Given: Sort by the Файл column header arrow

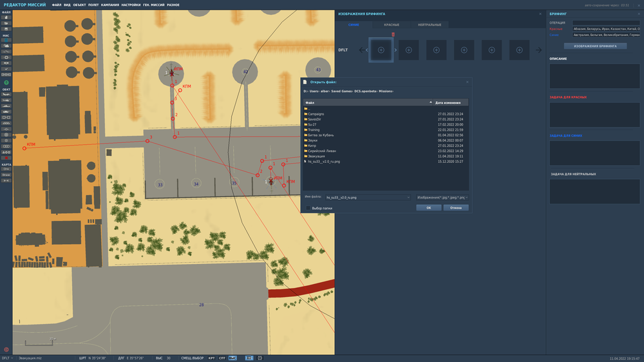Looking at the screenshot, I should [x=430, y=102].
